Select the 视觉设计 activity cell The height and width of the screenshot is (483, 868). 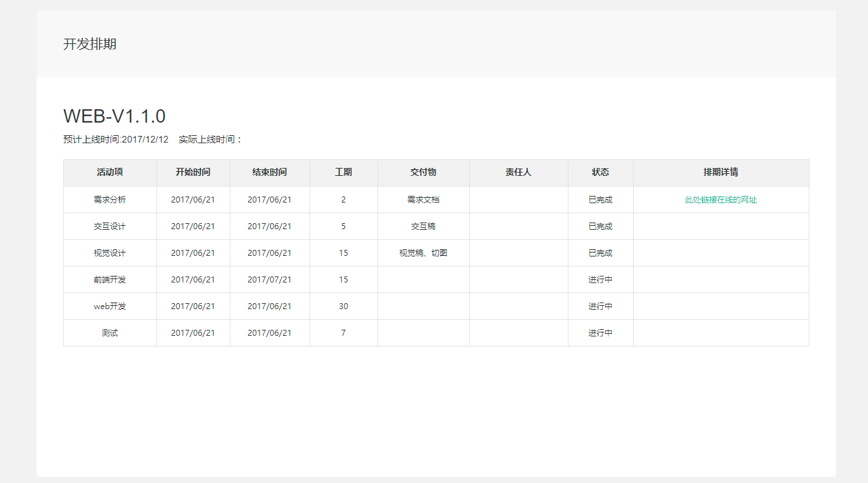[x=110, y=253]
